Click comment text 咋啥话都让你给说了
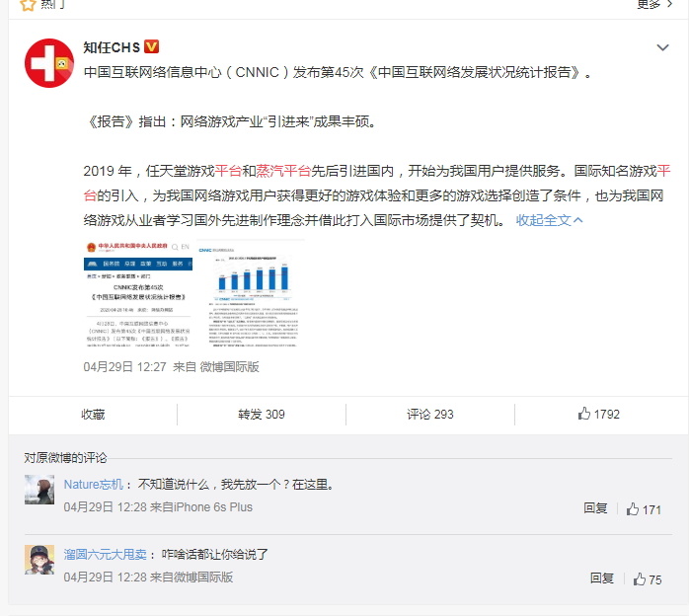This screenshot has width=689, height=616. (214, 555)
